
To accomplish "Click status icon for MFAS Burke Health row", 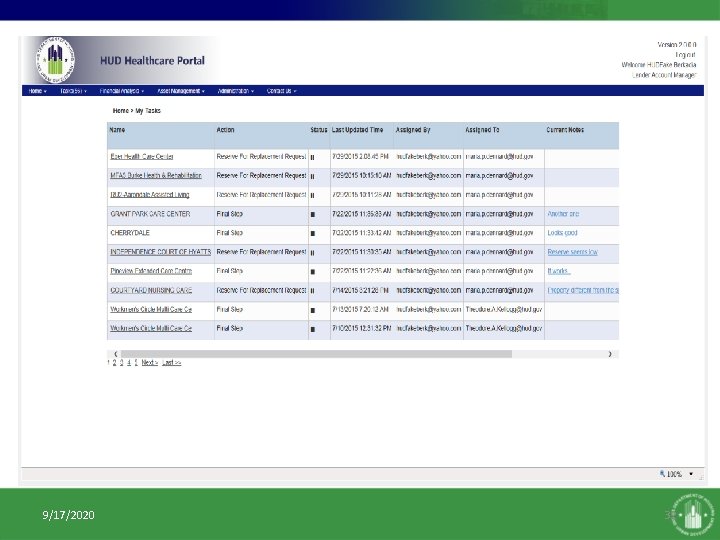I will click(312, 177).
